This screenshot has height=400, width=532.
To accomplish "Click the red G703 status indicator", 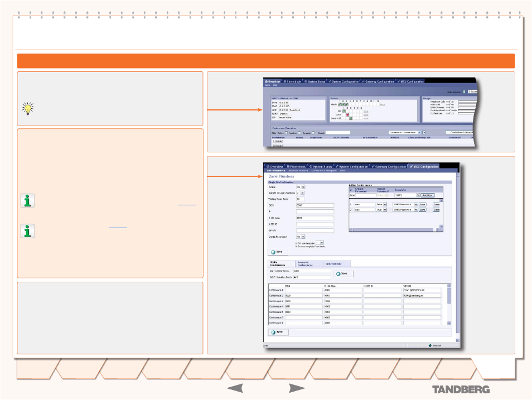I will (x=347, y=115).
